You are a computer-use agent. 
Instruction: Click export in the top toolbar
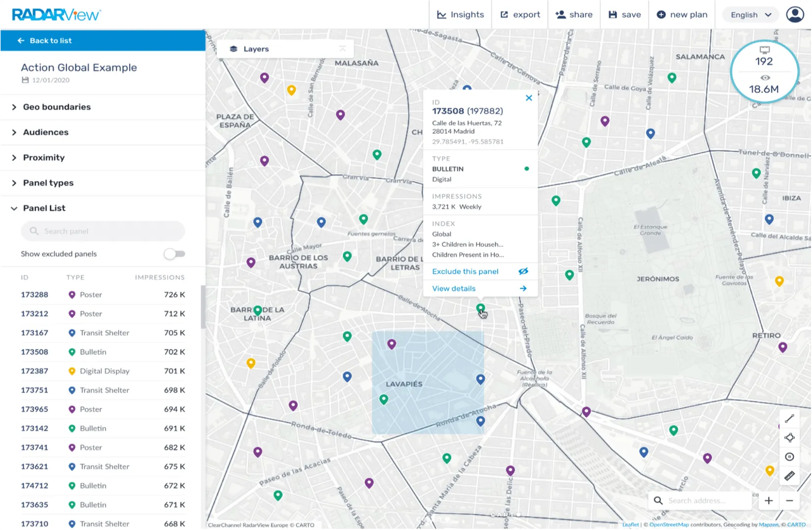(520, 15)
